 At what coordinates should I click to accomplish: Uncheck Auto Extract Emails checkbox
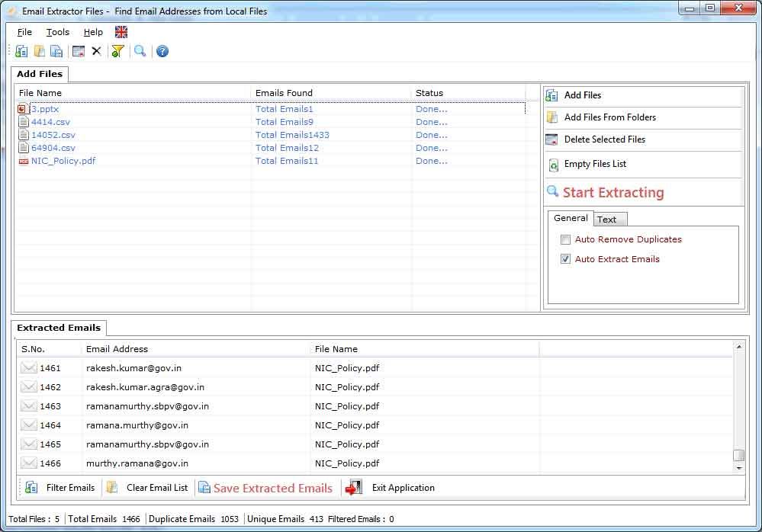pos(565,259)
